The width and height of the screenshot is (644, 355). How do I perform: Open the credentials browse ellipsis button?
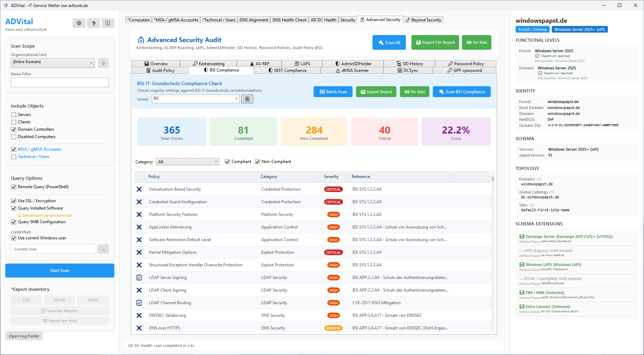[103, 249]
